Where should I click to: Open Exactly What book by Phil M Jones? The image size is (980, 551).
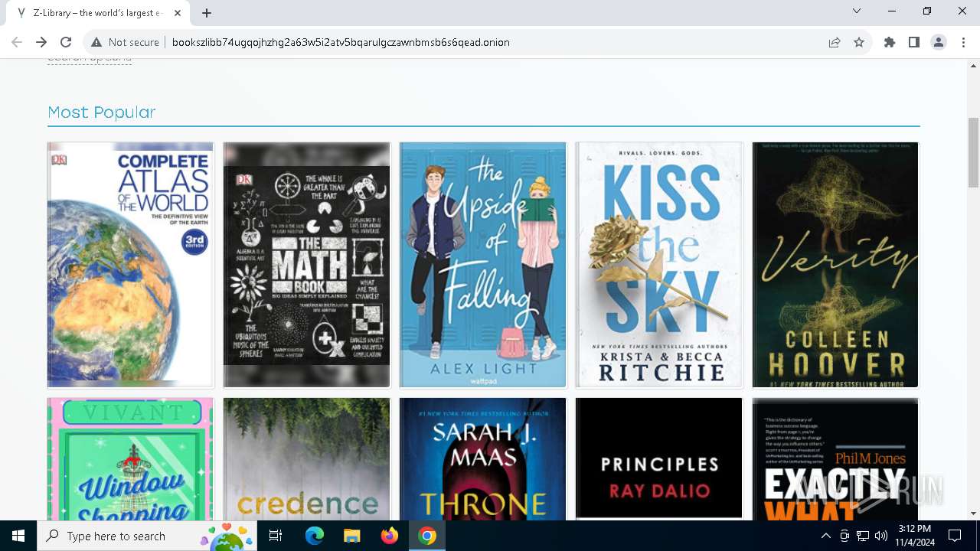(x=835, y=459)
